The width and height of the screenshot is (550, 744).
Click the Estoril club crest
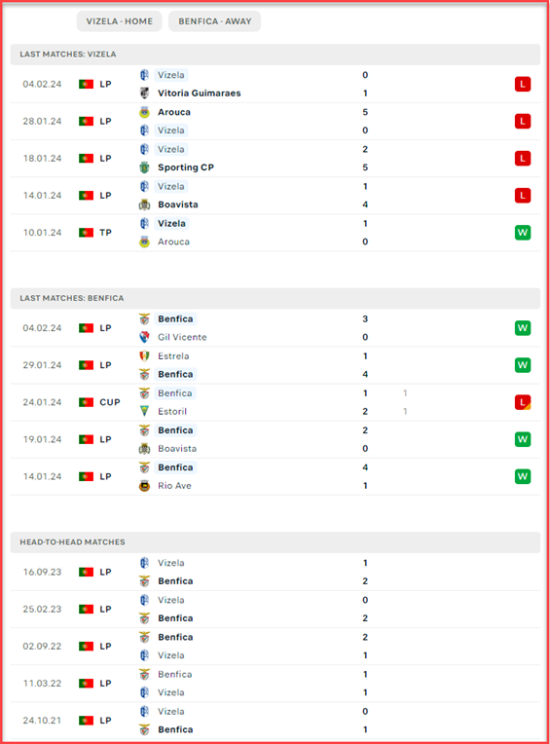click(x=144, y=411)
